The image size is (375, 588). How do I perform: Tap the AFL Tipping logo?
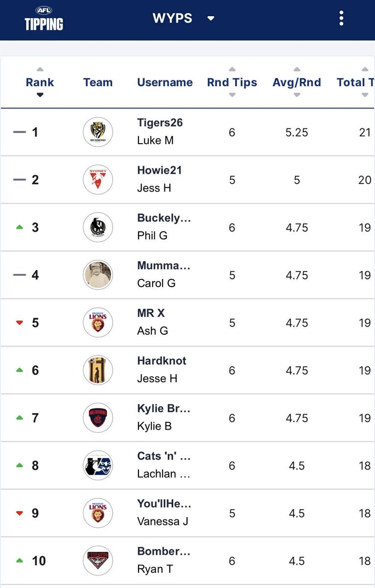pos(44,19)
